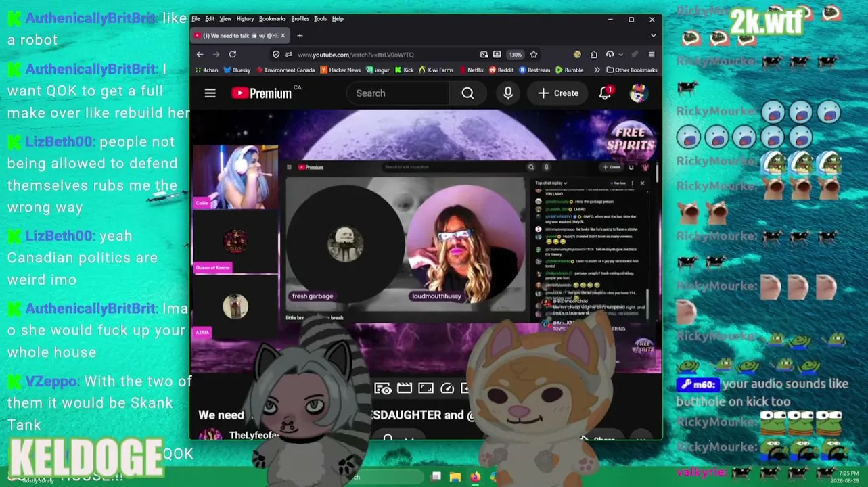Click the rectangle view icon in player controls
The height and width of the screenshot is (487, 868).
pos(426,388)
